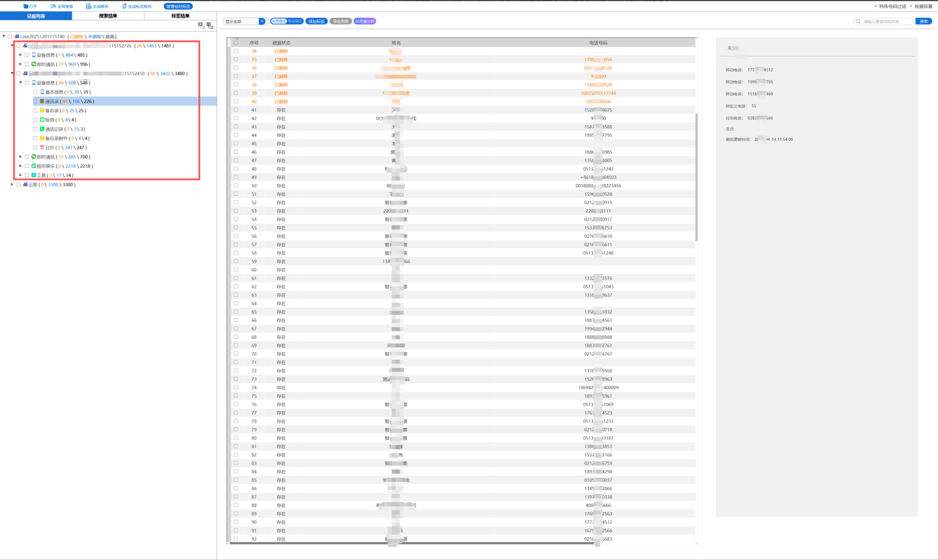Click the 生成报告 generate report icon
The height and width of the screenshot is (560, 938).
(88, 7)
